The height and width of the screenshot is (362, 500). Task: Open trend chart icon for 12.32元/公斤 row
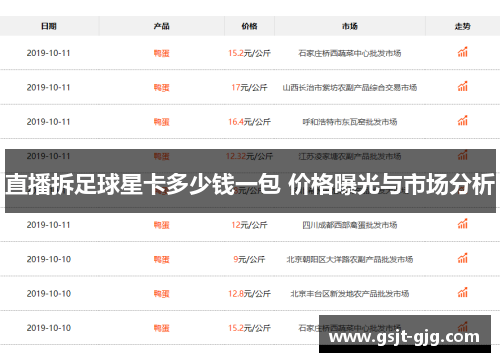[x=463, y=155]
